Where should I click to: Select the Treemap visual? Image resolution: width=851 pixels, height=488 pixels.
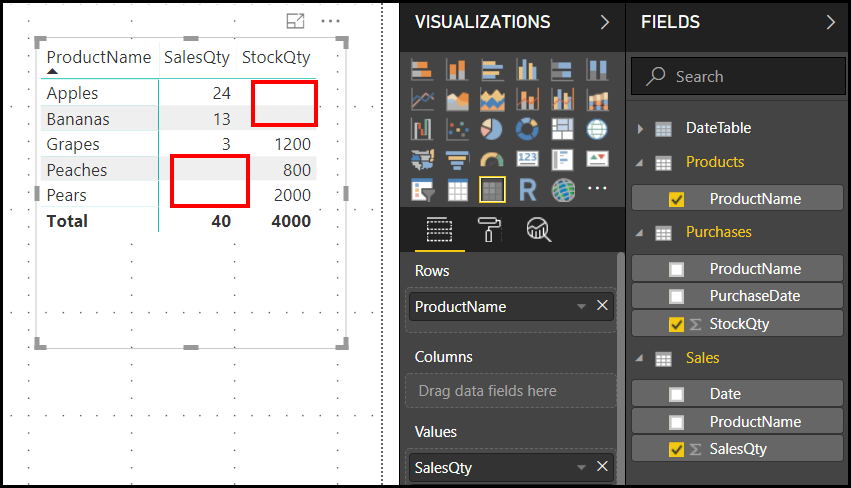click(x=562, y=130)
